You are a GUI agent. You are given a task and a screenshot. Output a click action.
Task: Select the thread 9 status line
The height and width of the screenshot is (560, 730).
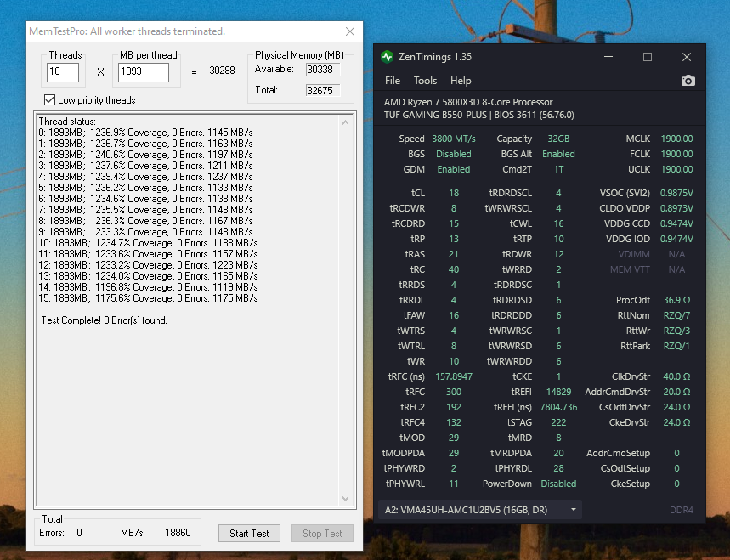pos(145,232)
